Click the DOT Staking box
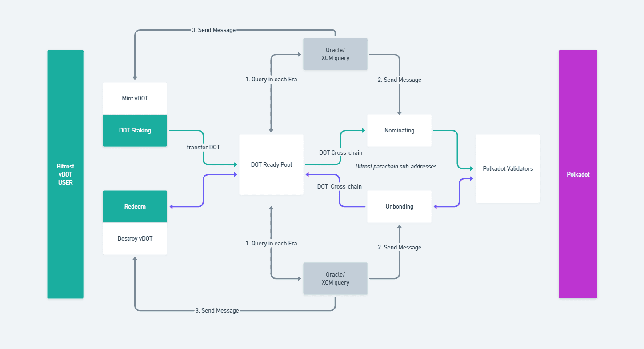Screen dimensions: 644x349 click(x=135, y=130)
